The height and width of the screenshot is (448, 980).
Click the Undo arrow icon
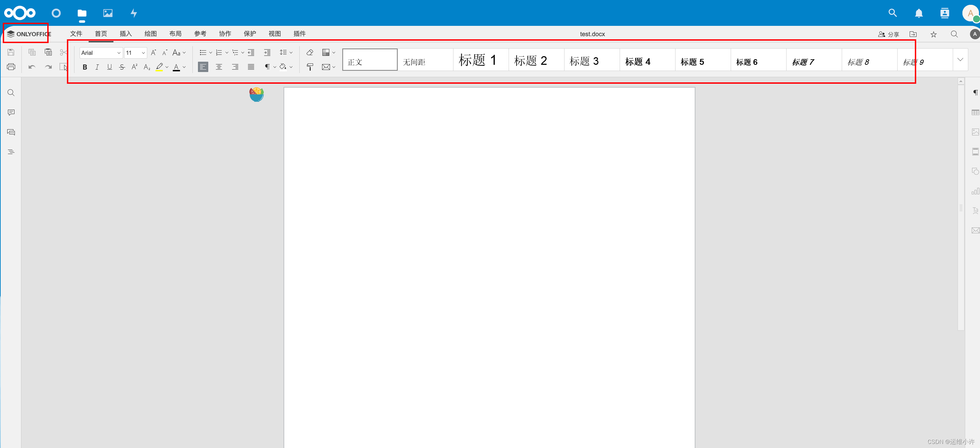(32, 67)
